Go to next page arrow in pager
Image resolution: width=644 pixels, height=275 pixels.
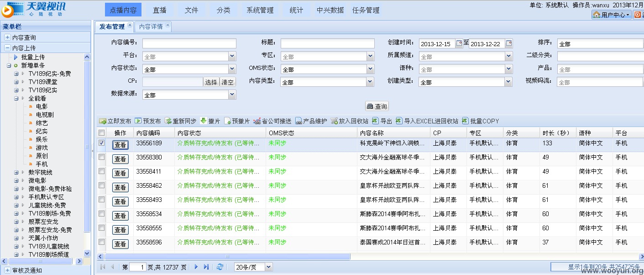pos(196,267)
